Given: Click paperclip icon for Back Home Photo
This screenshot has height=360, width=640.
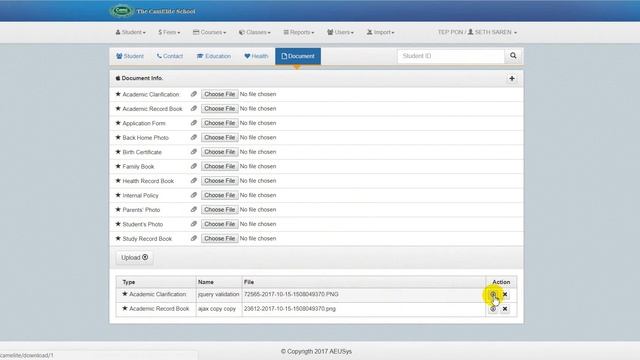Looking at the screenshot, I should coord(193,138).
